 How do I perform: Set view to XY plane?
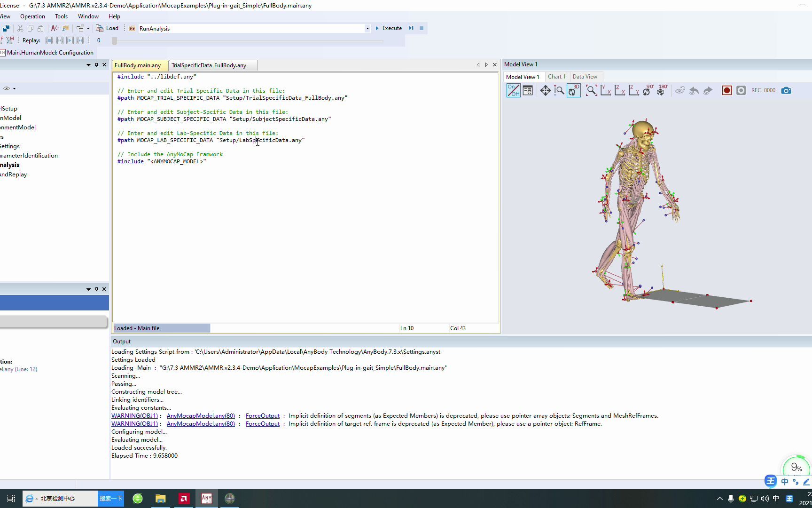606,90
